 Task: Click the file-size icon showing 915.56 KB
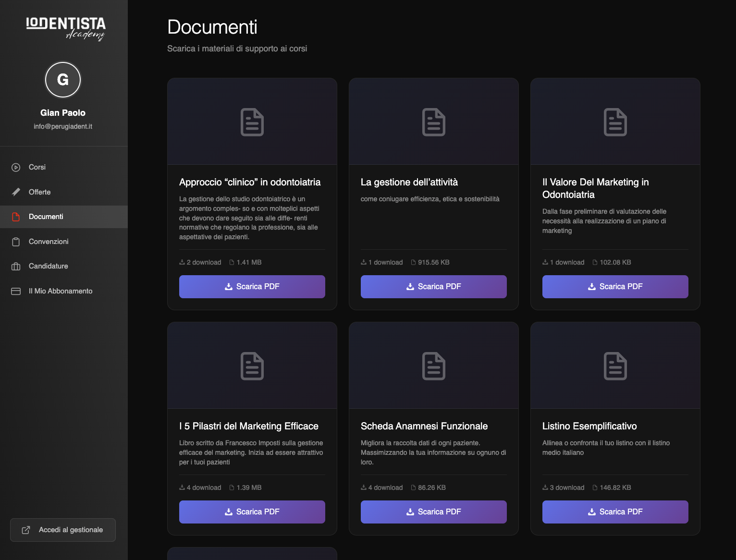414,262
